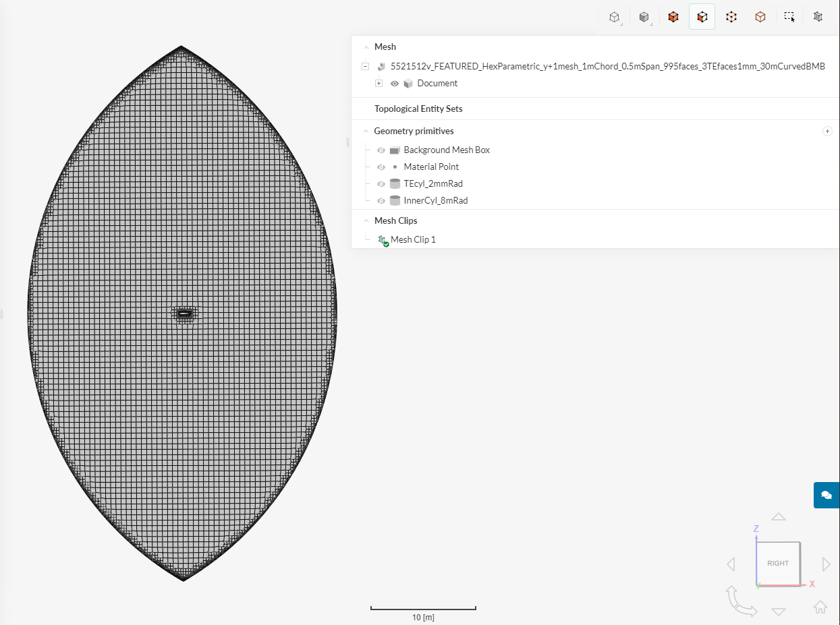The height and width of the screenshot is (625, 840).
Task: Toggle visibility of Document
Action: click(x=395, y=84)
